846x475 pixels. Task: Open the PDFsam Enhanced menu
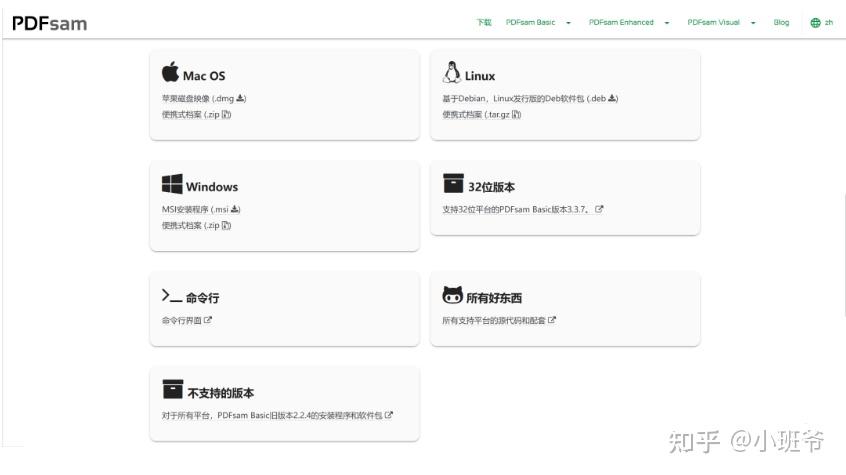click(x=621, y=22)
